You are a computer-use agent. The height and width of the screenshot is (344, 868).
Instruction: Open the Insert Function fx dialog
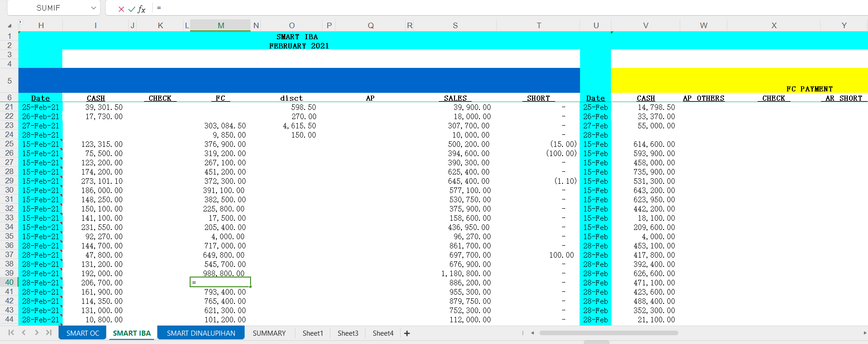point(142,9)
